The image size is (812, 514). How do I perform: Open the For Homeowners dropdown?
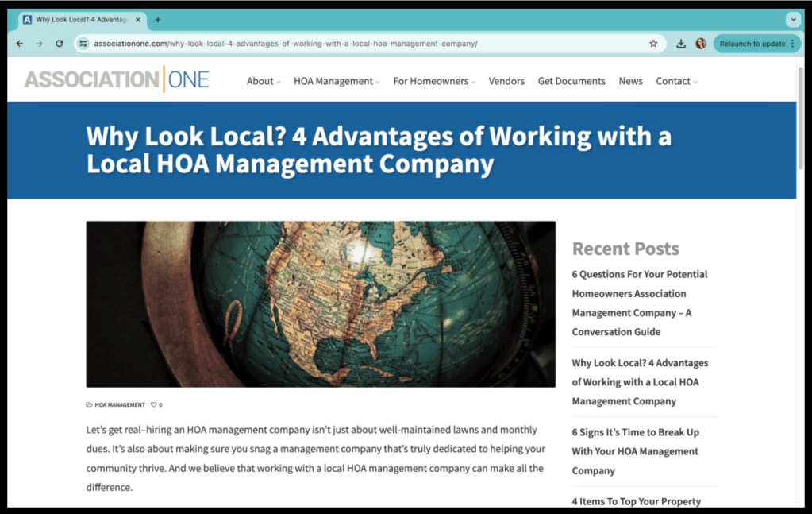433,81
